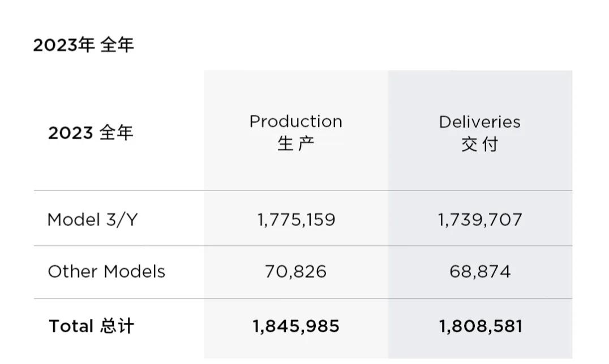609x364 pixels.
Task: Click the word Production in header
Action: 296,122
